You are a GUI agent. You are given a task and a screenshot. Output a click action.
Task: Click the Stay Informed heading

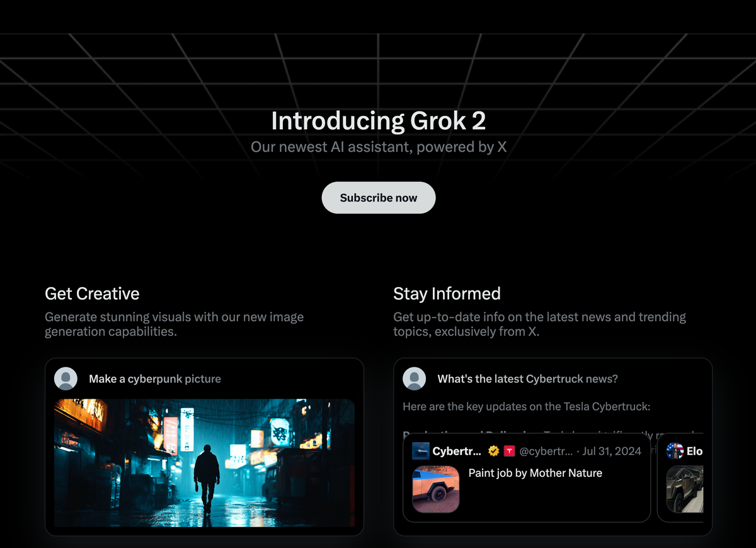(447, 294)
